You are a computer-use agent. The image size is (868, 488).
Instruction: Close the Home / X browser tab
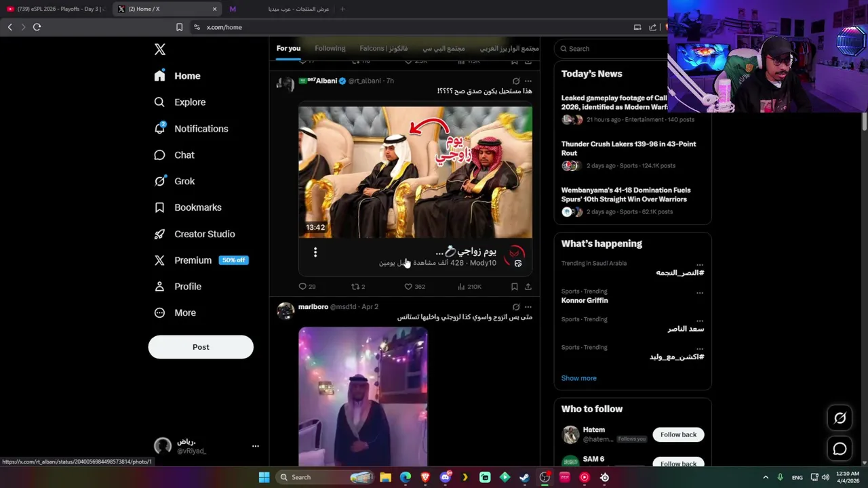(215, 9)
